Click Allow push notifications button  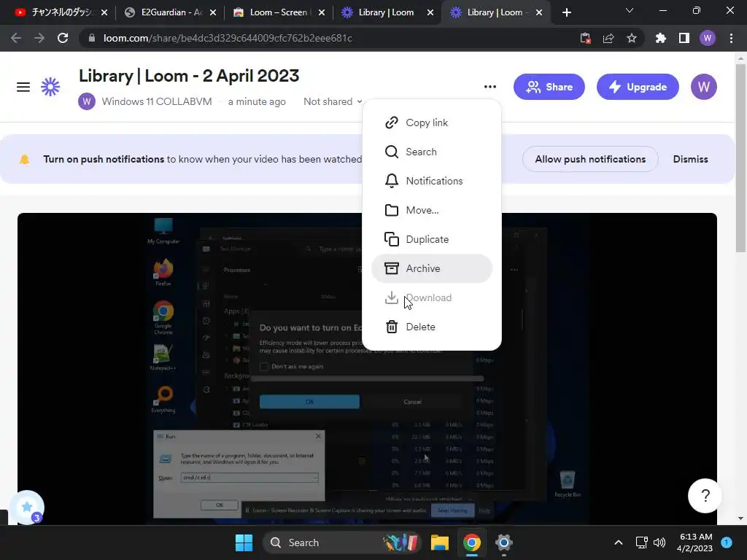(590, 159)
